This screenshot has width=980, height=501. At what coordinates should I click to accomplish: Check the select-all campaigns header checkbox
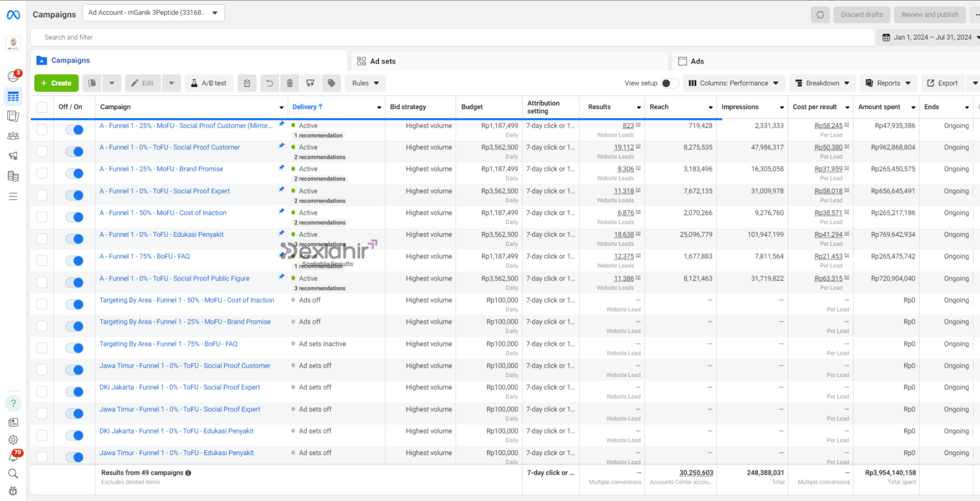click(x=42, y=107)
